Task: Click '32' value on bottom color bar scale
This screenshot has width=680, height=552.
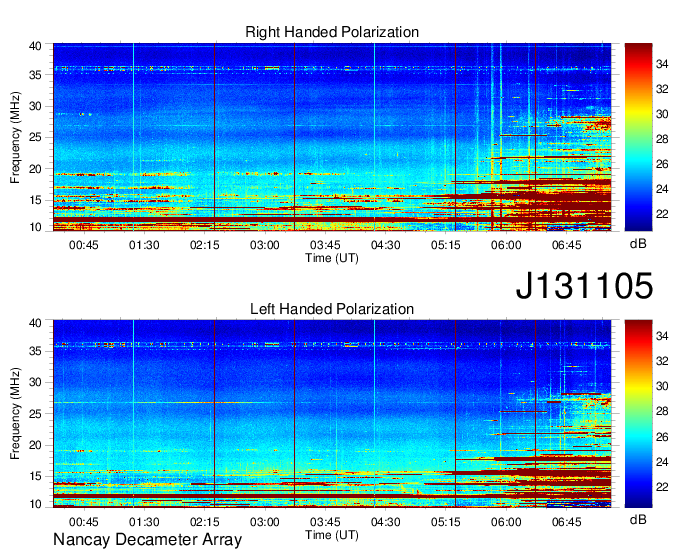Action: point(662,361)
